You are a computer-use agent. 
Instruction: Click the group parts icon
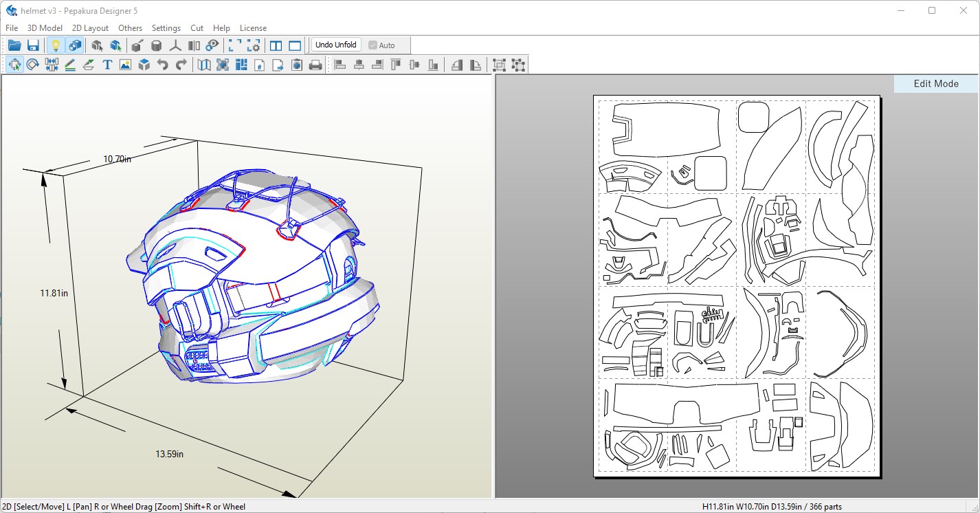[x=500, y=65]
